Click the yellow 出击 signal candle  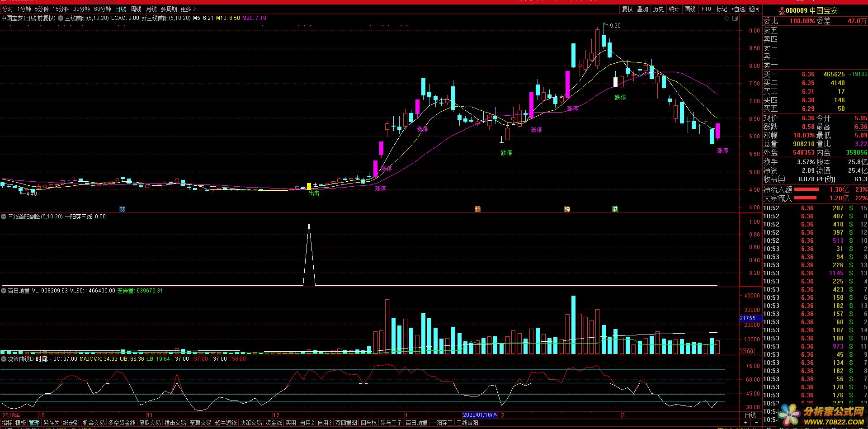point(309,186)
